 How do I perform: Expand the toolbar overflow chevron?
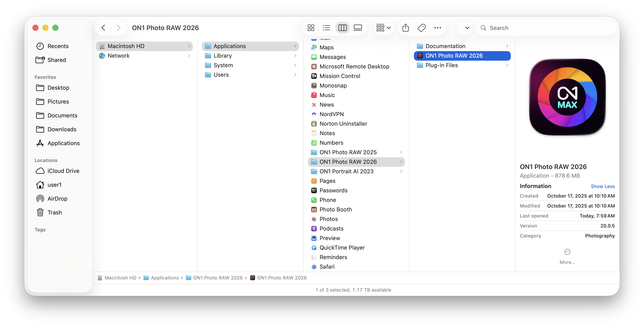click(x=467, y=28)
